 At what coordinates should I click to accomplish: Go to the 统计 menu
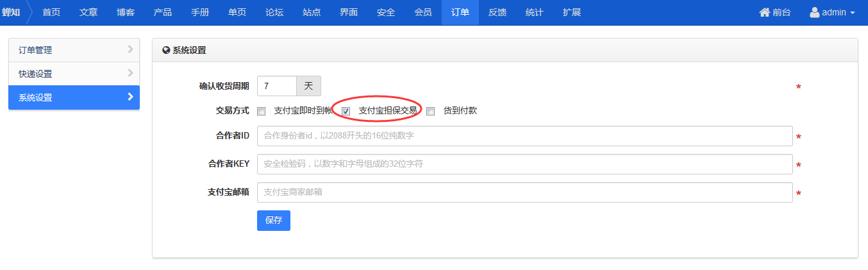coord(535,12)
